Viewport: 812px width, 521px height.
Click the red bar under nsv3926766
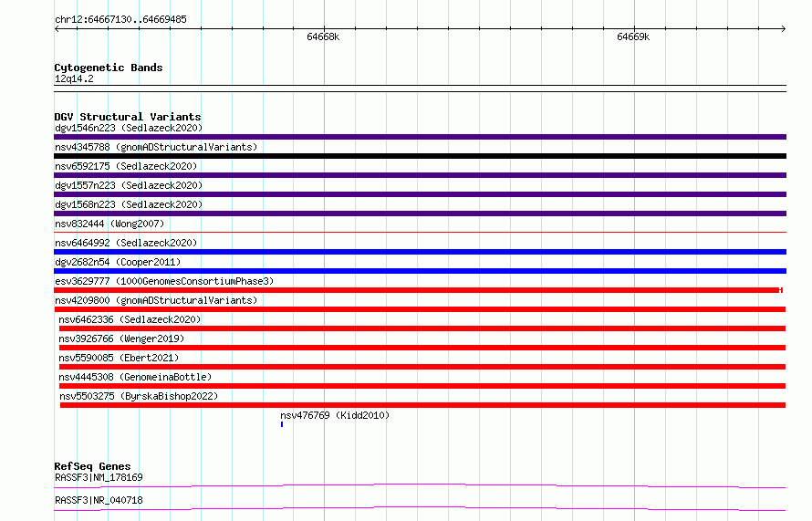(x=422, y=348)
